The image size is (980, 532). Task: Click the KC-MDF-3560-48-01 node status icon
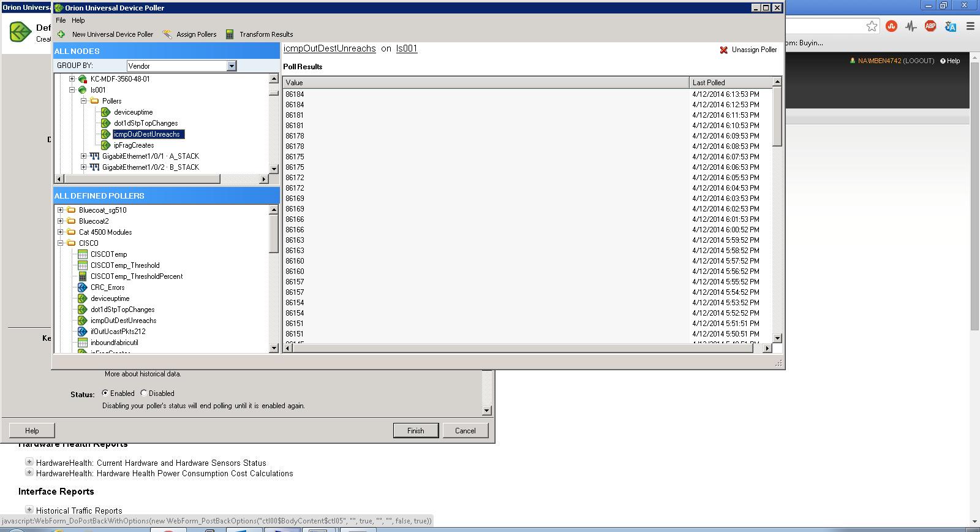tap(82, 79)
